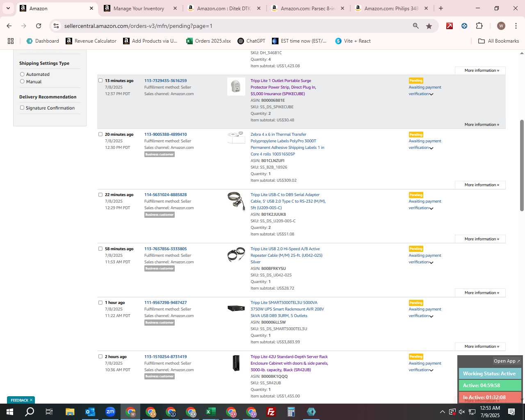Switch to Parsec 8-in Amazon tab
The width and height of the screenshot is (525, 420).
(x=308, y=8)
